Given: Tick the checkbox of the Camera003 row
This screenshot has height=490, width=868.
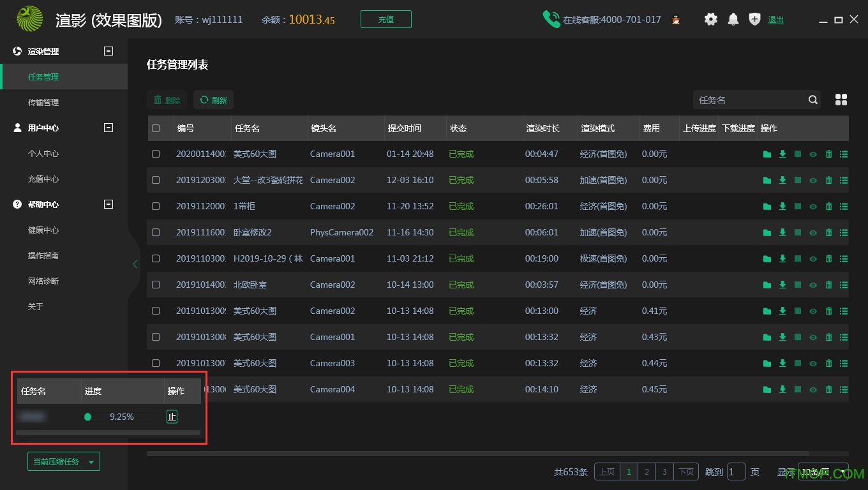Looking at the screenshot, I should (156, 363).
